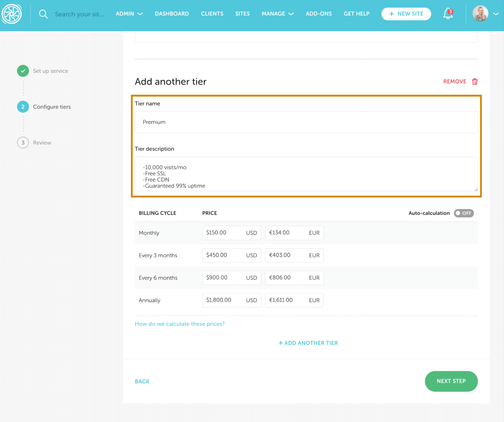Click the Tier name input field
504x422 pixels.
(x=306, y=122)
